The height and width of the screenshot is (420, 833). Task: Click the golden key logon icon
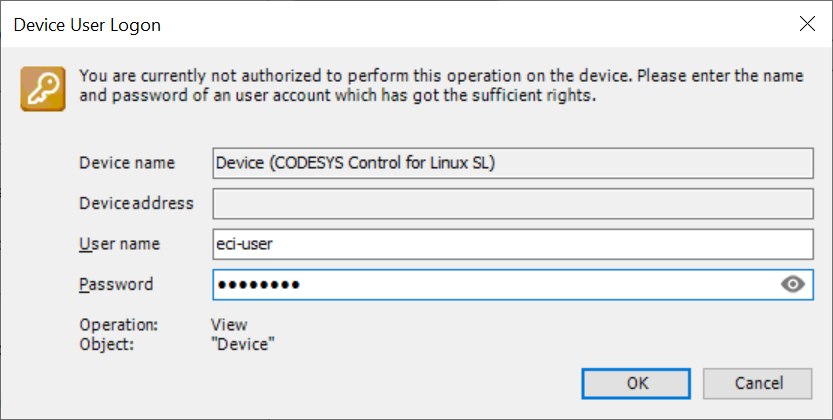[43, 89]
